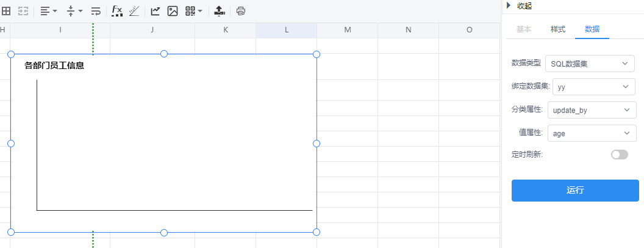Open the Fx function icon
This screenshot has width=644, height=248.
pos(118,11)
